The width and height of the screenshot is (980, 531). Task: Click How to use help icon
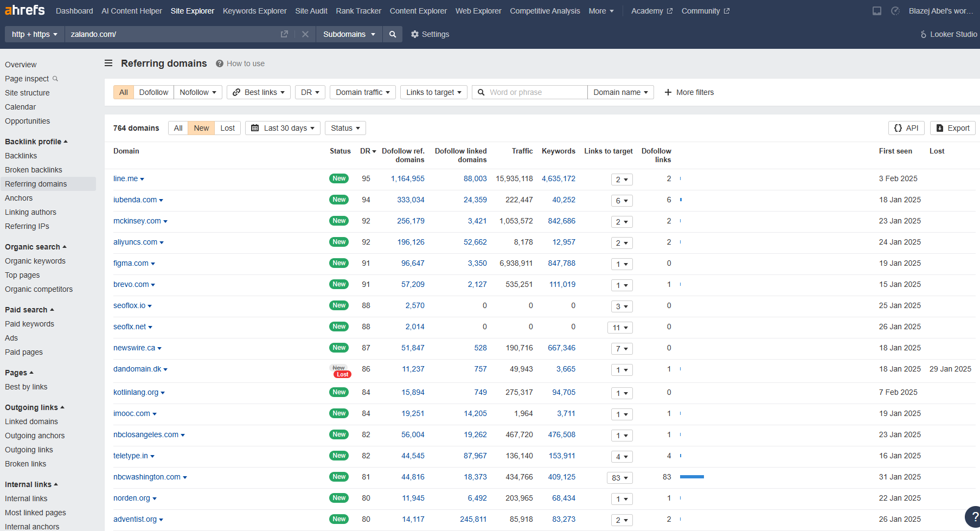[x=220, y=63]
